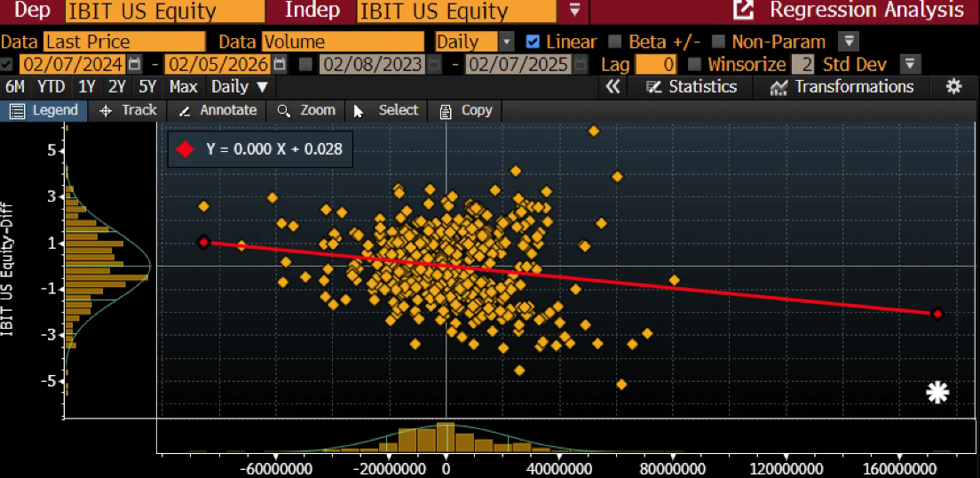
Task: Click the white asterisk icon on chart
Action: [x=937, y=393]
